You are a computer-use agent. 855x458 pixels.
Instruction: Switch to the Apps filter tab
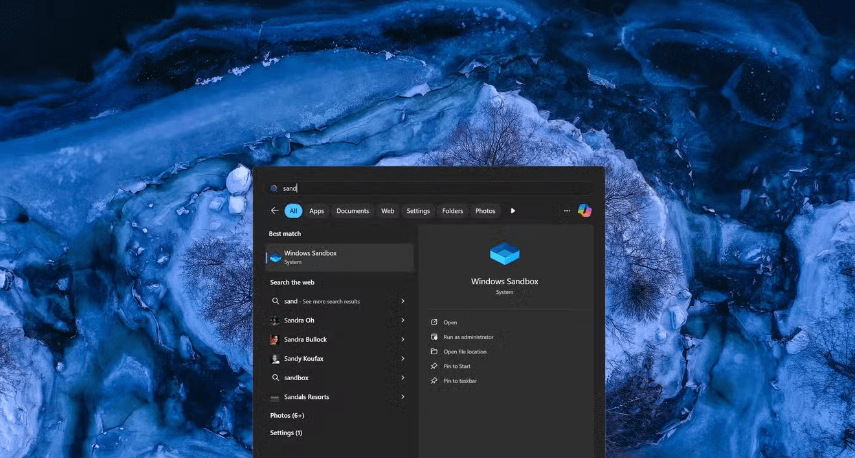point(316,211)
